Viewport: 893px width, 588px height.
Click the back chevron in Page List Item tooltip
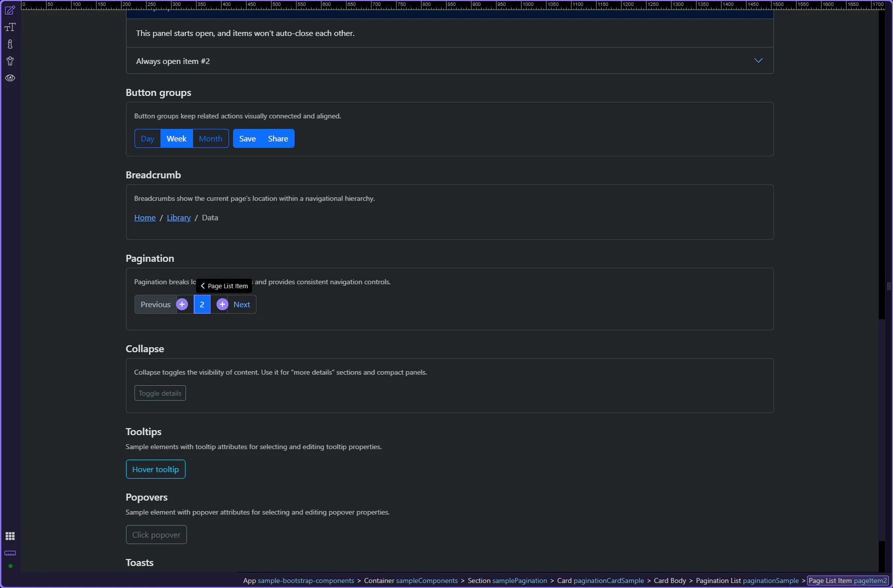pyautogui.click(x=202, y=286)
